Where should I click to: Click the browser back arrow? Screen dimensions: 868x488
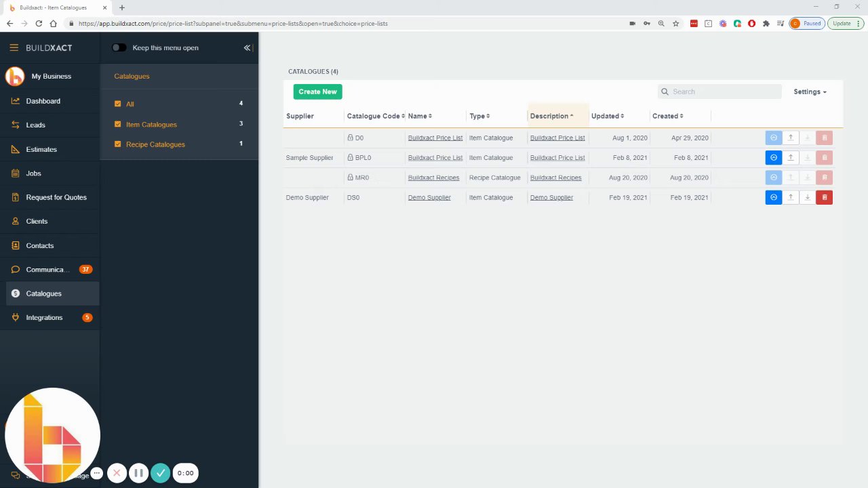pyautogui.click(x=9, y=23)
